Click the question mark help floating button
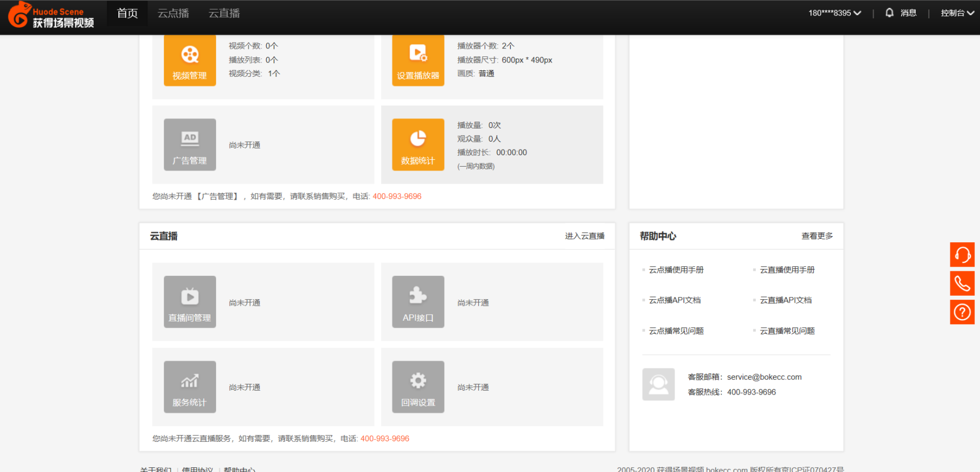980x472 pixels. pyautogui.click(x=962, y=312)
